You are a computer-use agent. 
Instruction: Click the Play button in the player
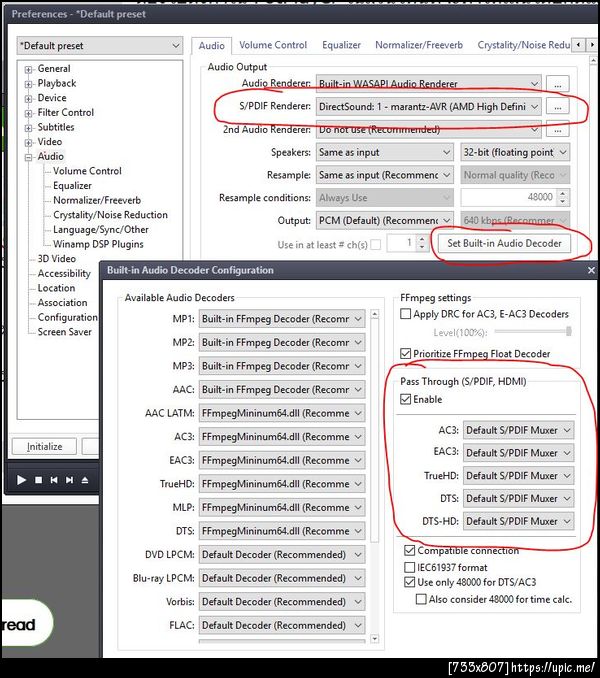pos(21,480)
